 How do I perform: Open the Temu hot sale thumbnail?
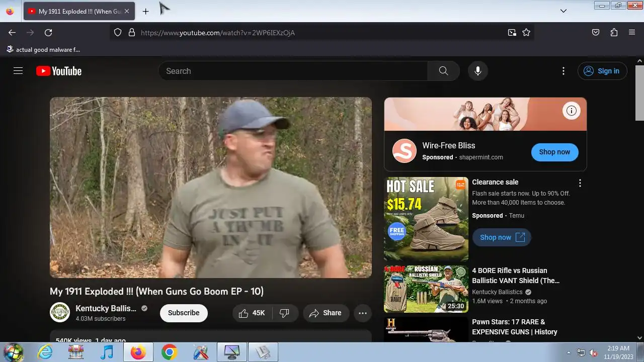tap(426, 219)
